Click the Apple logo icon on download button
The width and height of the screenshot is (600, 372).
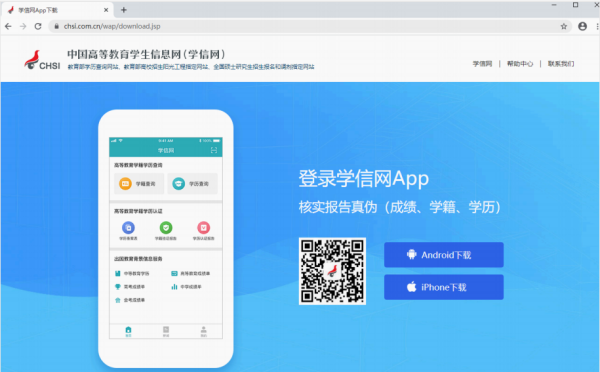coord(411,287)
